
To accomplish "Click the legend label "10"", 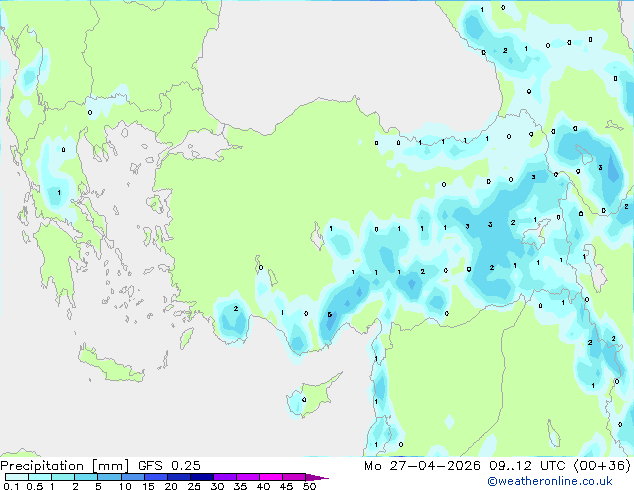I will click(x=125, y=486).
